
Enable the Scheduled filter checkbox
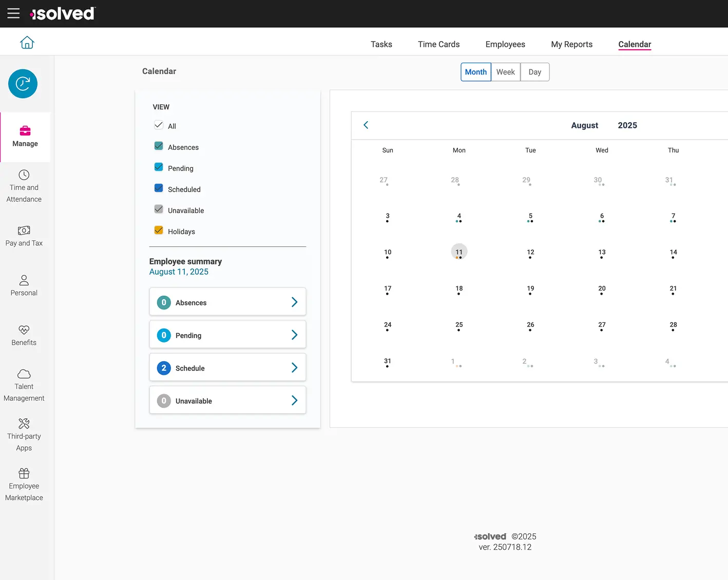click(159, 188)
